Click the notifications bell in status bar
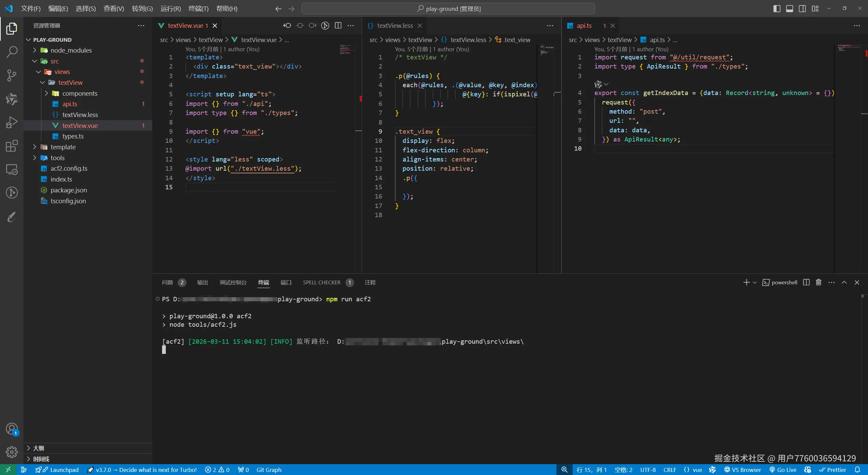 pyautogui.click(x=857, y=470)
